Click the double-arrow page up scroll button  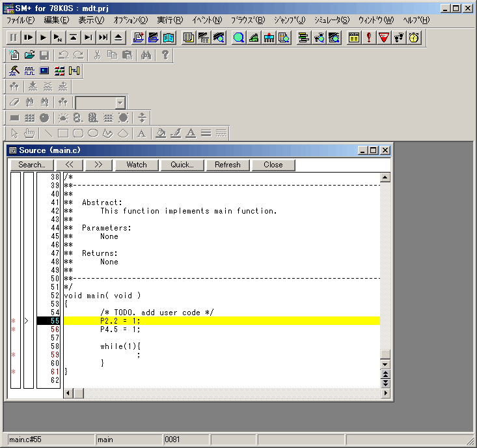(x=385, y=374)
